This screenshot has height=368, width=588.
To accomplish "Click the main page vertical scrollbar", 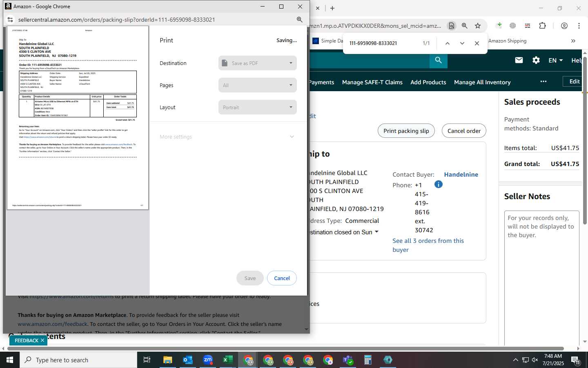I will click(585, 141).
